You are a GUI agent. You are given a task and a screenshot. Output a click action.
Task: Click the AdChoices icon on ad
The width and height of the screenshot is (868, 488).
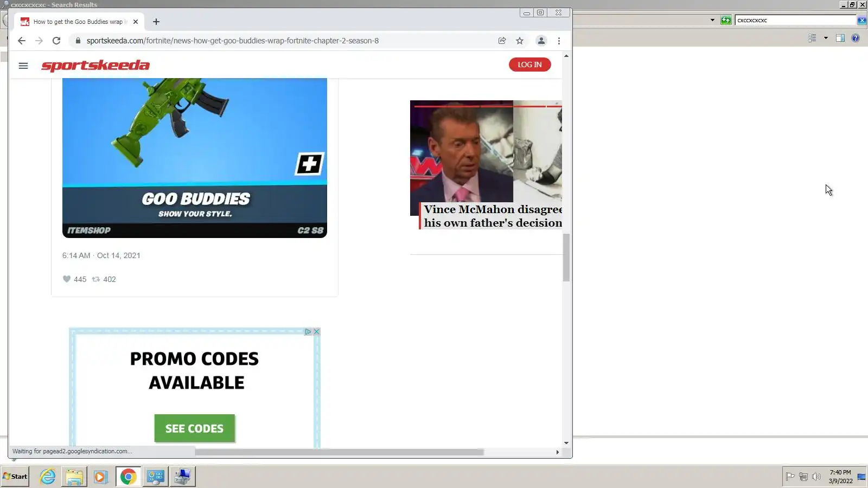click(308, 331)
